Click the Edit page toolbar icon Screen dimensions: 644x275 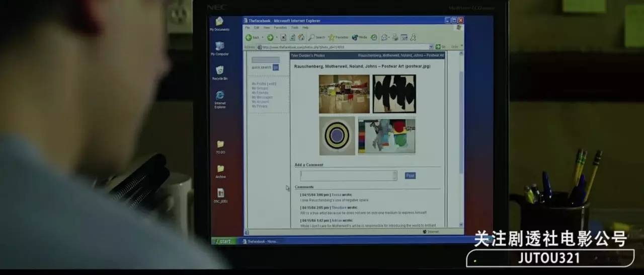404,37
